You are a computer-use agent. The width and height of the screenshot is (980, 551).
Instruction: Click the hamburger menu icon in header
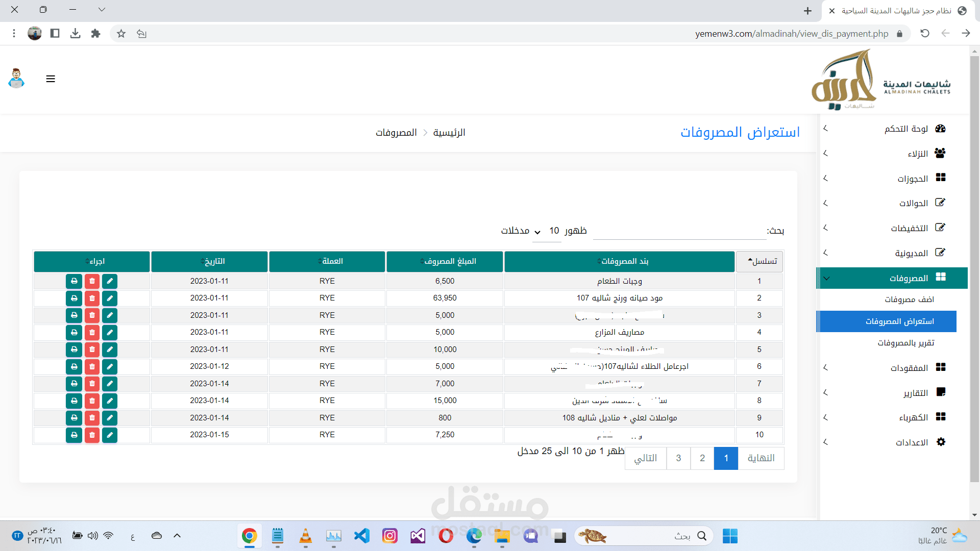tap(51, 79)
